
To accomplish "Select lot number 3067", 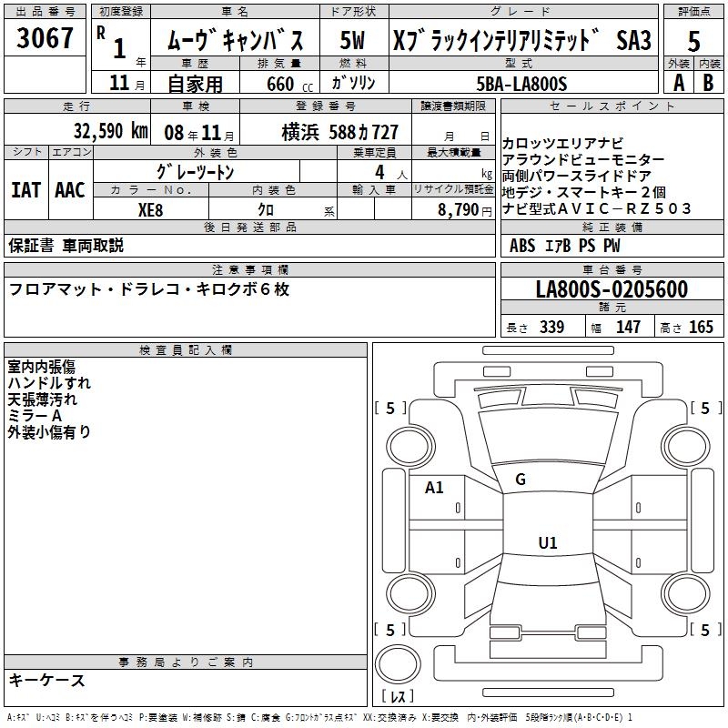I will [45, 38].
